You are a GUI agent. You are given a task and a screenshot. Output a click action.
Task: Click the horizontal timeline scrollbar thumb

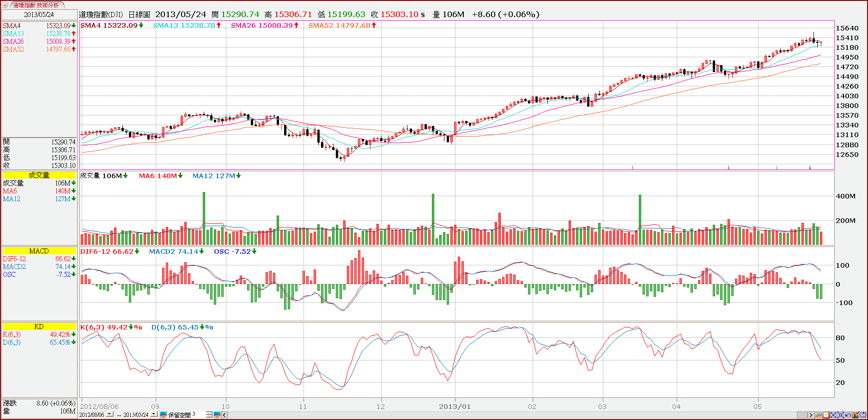(802, 415)
